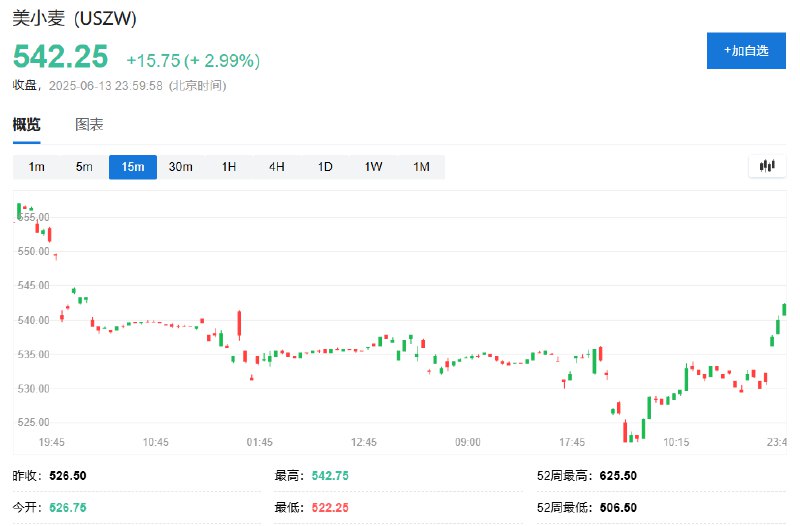Click the 17:45 time axis label
The width and height of the screenshot is (800, 526).
click(x=572, y=442)
